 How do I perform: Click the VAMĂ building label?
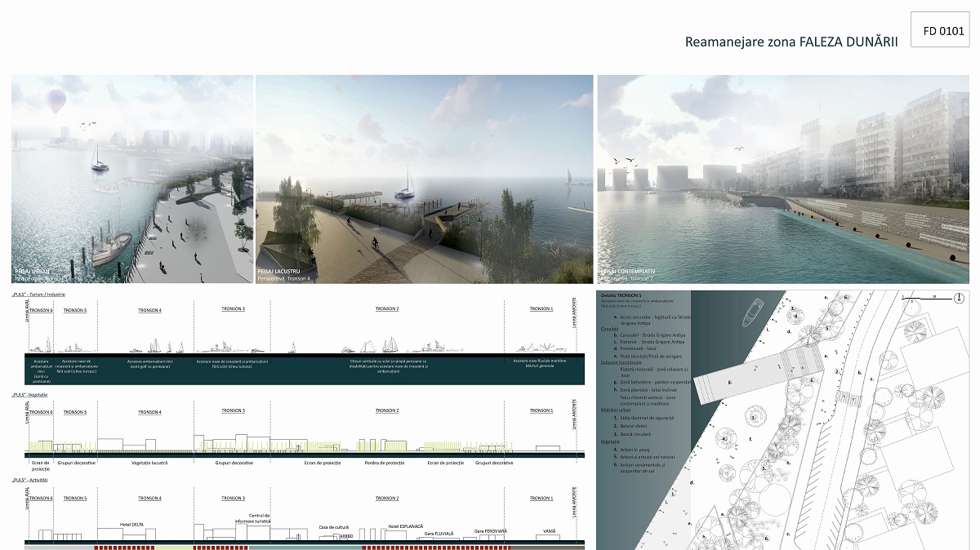pos(549,531)
